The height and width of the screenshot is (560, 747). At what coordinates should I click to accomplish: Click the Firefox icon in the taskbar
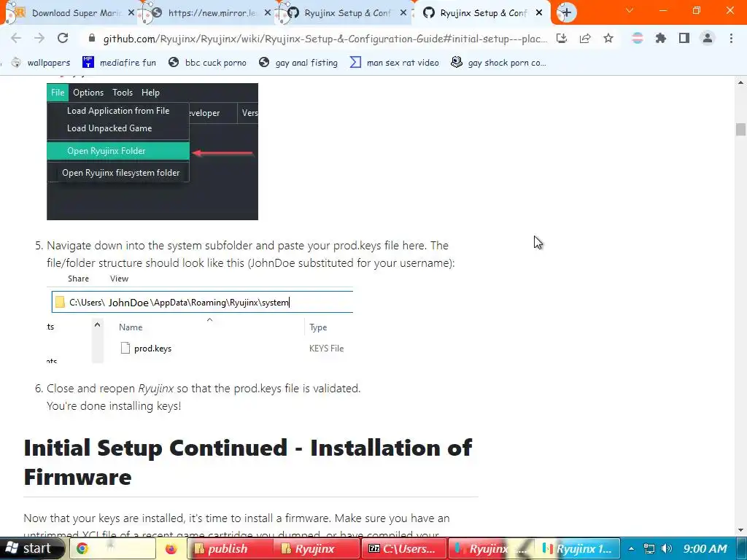click(171, 548)
